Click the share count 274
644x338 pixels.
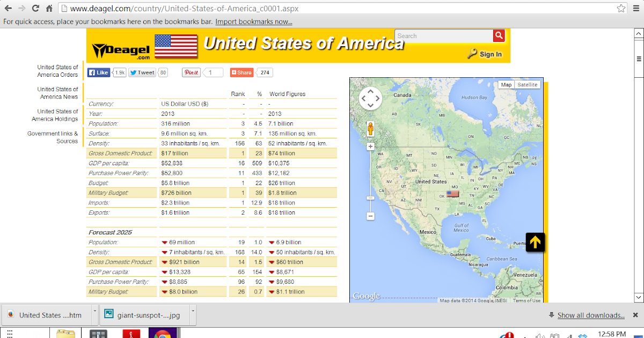pyautogui.click(x=265, y=72)
